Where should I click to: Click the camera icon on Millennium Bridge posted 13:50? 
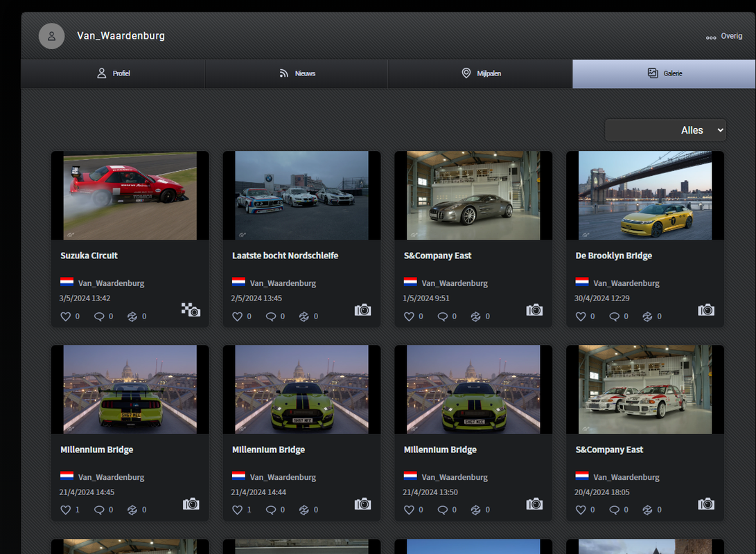click(534, 504)
